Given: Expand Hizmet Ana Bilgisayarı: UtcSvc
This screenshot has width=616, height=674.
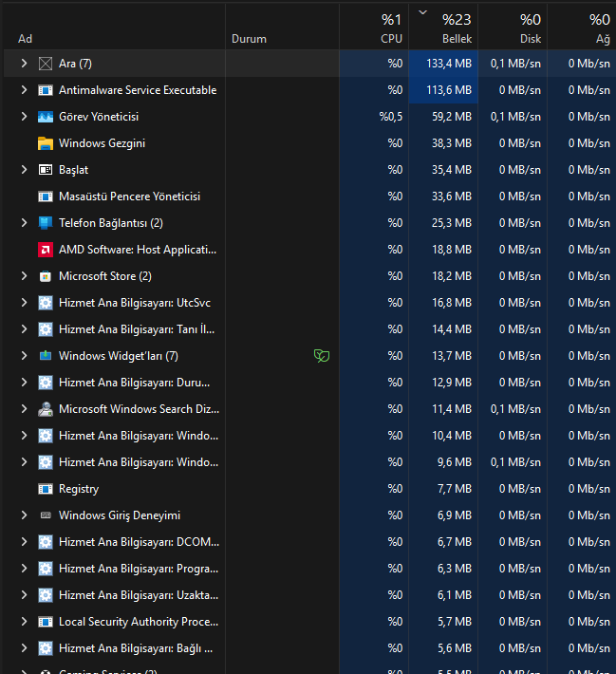Looking at the screenshot, I should [x=24, y=303].
